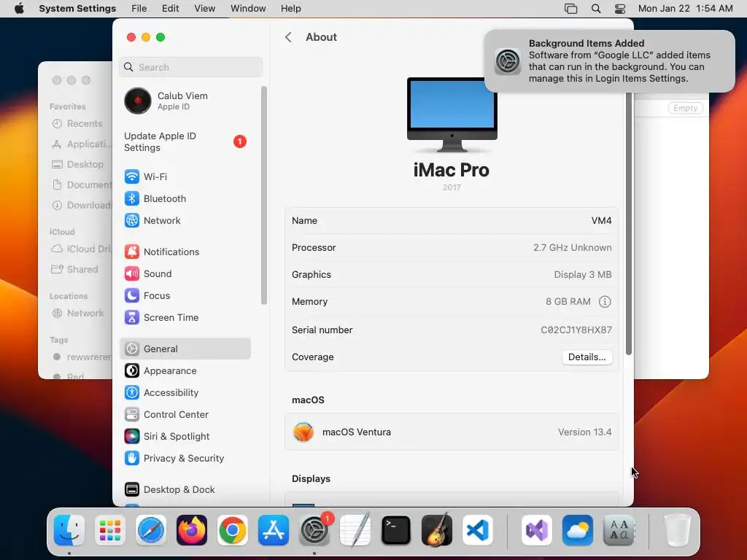The image size is (747, 560).
Task: Open Visual Studio (purple) from the Dock
Action: 537,530
